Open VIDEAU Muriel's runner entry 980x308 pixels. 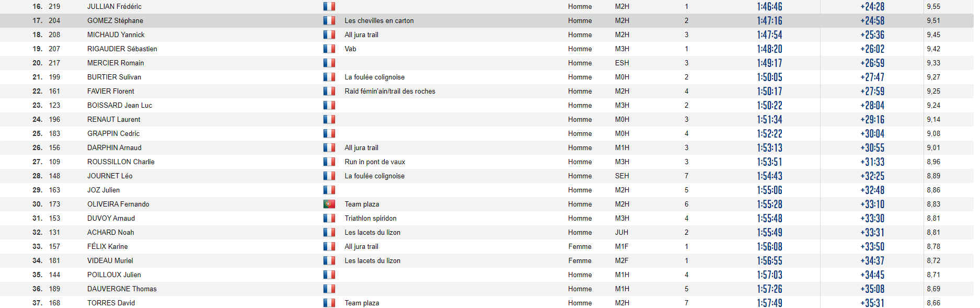[x=110, y=260]
